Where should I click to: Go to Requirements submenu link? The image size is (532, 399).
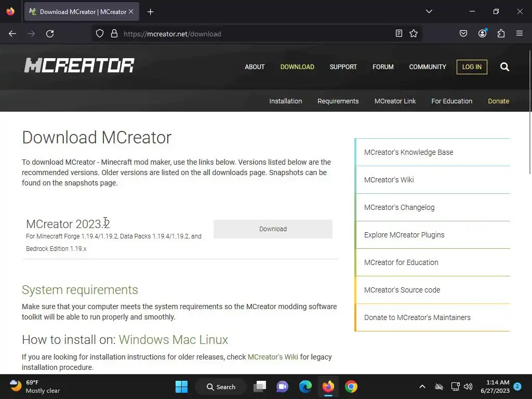pyautogui.click(x=338, y=101)
